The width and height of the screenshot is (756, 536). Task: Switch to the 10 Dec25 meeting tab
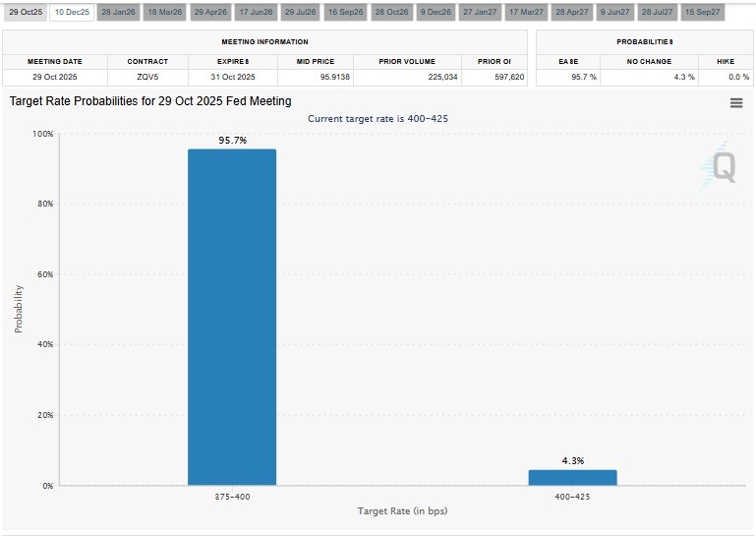72,12
